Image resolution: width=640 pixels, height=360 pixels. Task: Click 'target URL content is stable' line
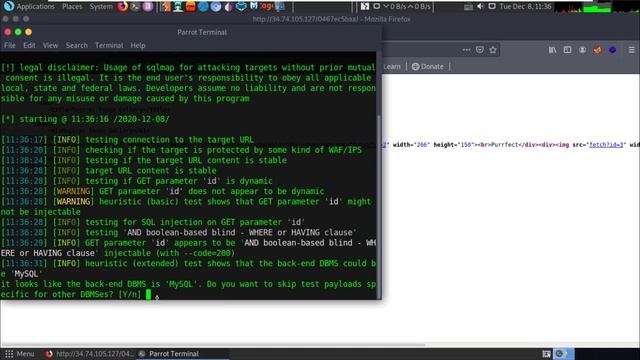[151, 171]
